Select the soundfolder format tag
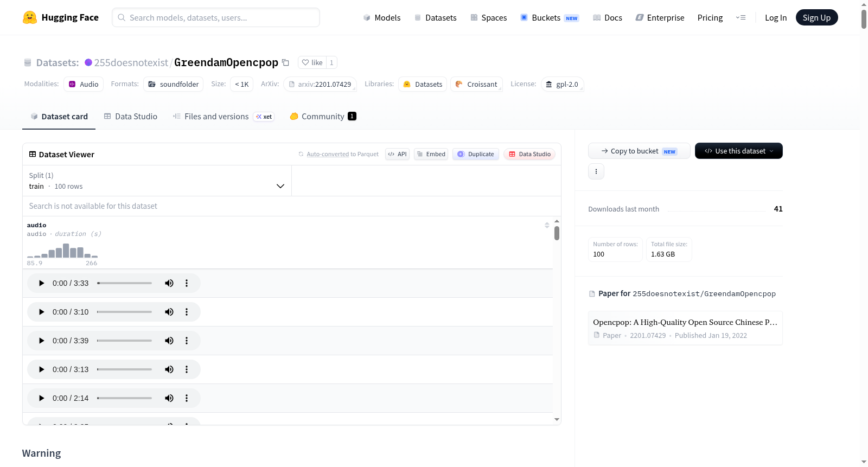This screenshot has width=868, height=467. (x=174, y=84)
